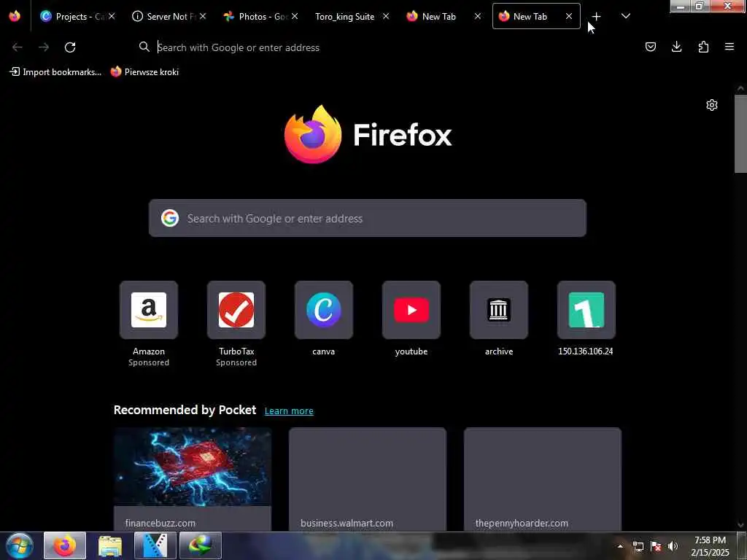
Task: Close the first New Tab
Action: [478, 16]
